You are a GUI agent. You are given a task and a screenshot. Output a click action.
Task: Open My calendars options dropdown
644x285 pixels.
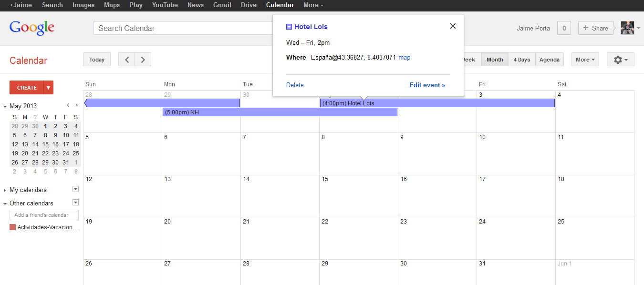[x=75, y=189]
